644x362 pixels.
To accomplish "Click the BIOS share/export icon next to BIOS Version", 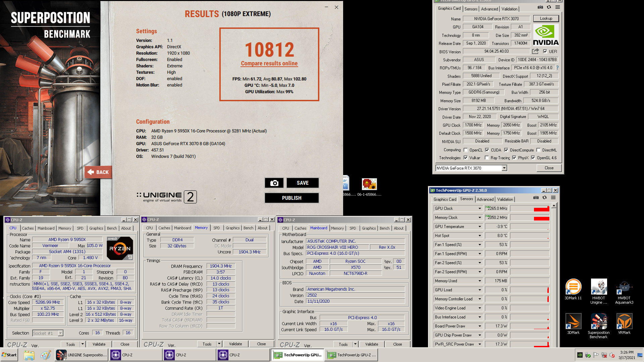I will 535,51.
